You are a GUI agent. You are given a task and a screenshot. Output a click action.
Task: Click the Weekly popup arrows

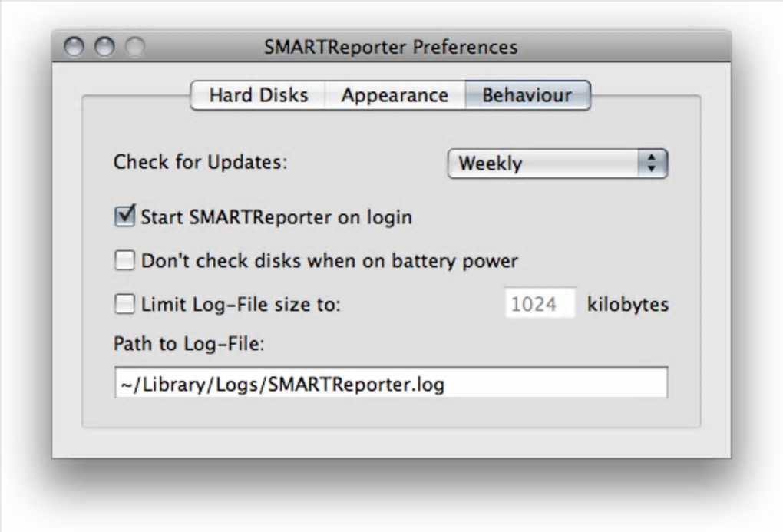[x=652, y=164]
